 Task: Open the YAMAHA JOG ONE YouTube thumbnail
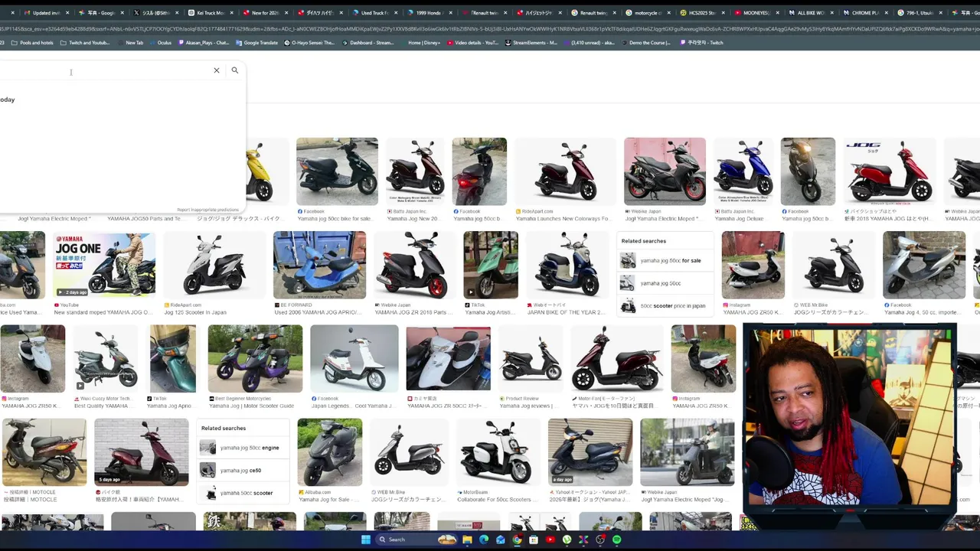click(104, 265)
